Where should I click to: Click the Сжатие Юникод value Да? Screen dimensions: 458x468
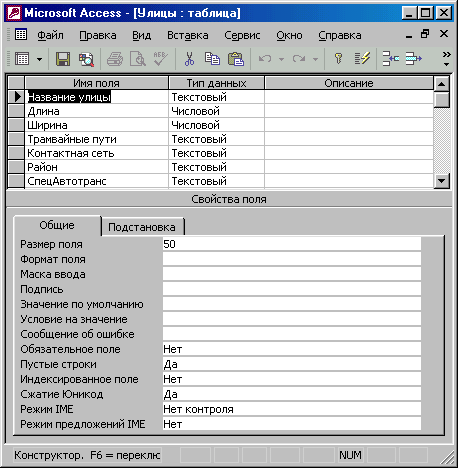(x=292, y=394)
